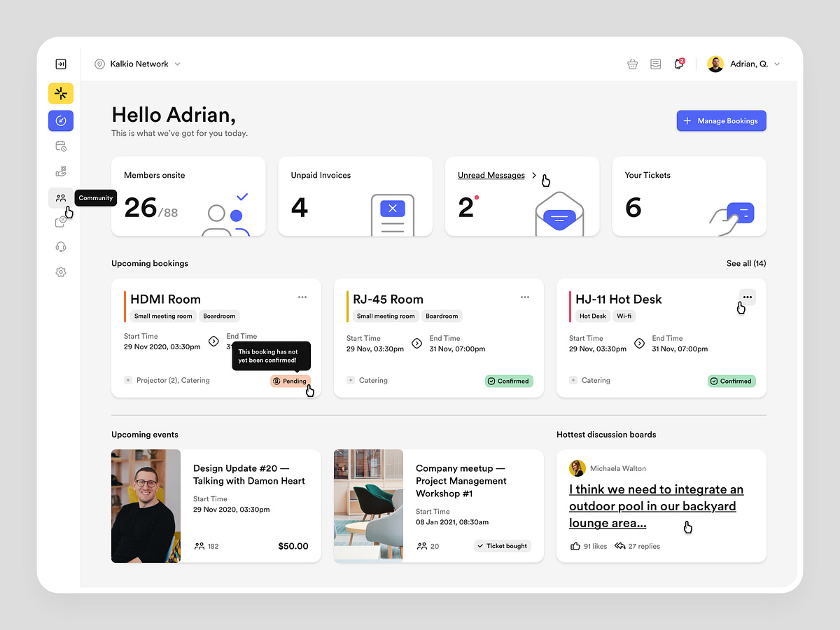Open the Adrian, Q. account dropdown
Image resolution: width=840 pixels, height=630 pixels.
click(744, 63)
